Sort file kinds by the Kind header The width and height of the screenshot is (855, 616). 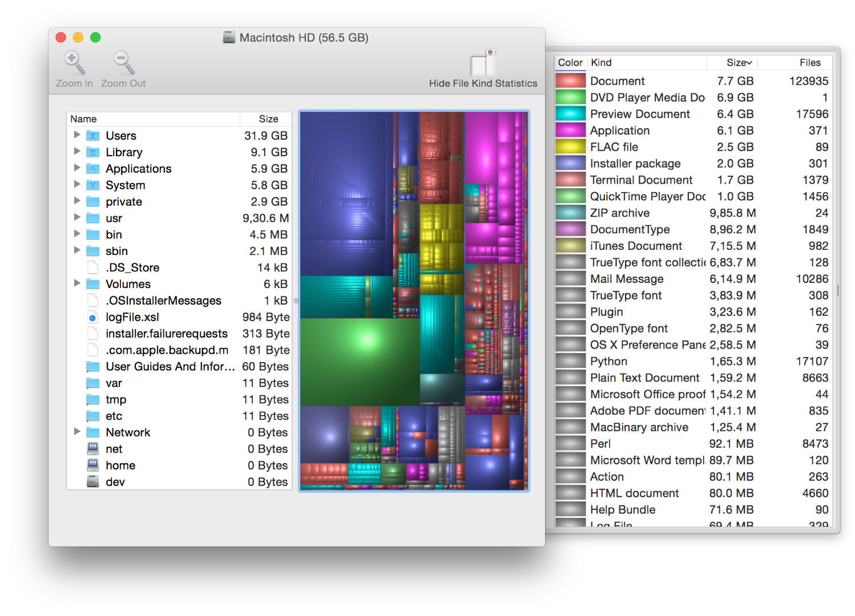(x=602, y=63)
